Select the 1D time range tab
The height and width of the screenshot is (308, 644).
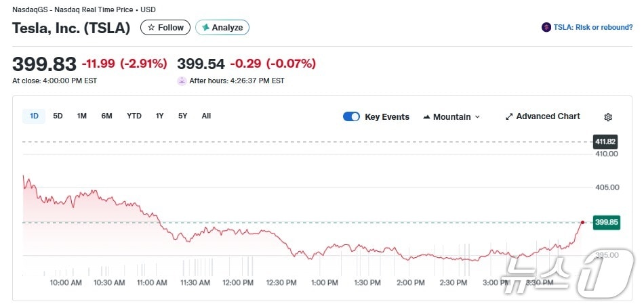click(x=34, y=116)
